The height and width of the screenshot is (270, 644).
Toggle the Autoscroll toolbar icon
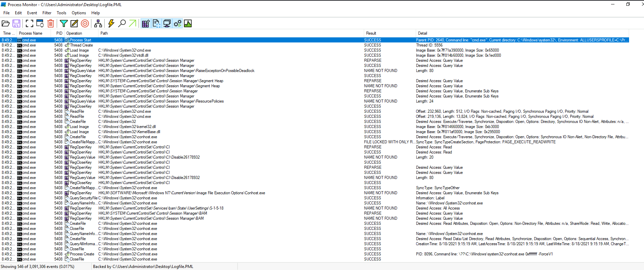coord(40,23)
